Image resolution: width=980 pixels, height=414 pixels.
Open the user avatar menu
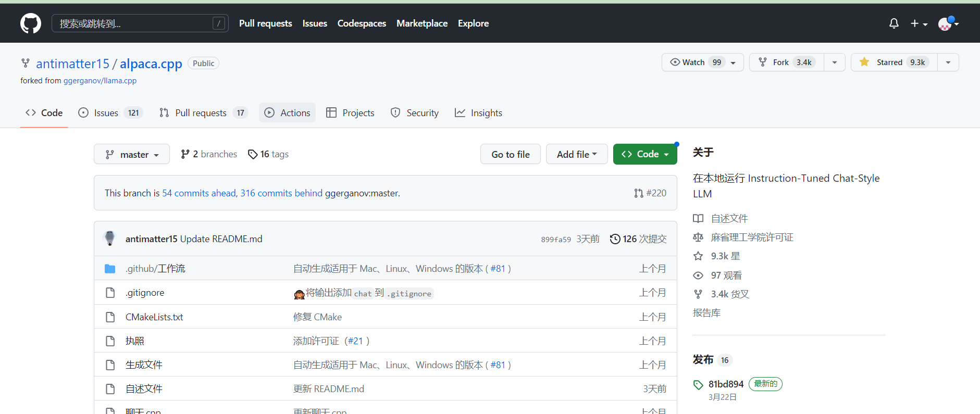pos(948,23)
